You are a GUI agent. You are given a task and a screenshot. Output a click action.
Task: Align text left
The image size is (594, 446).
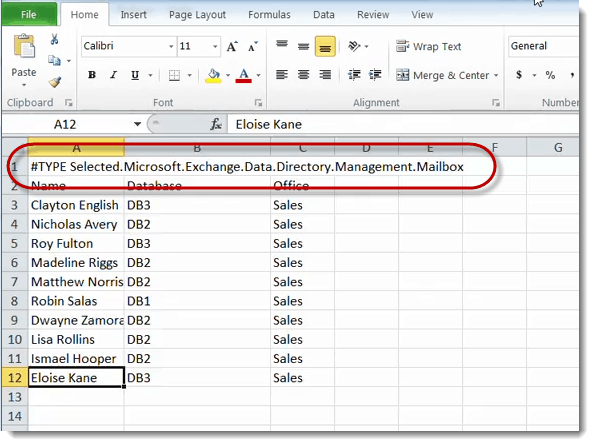[282, 75]
